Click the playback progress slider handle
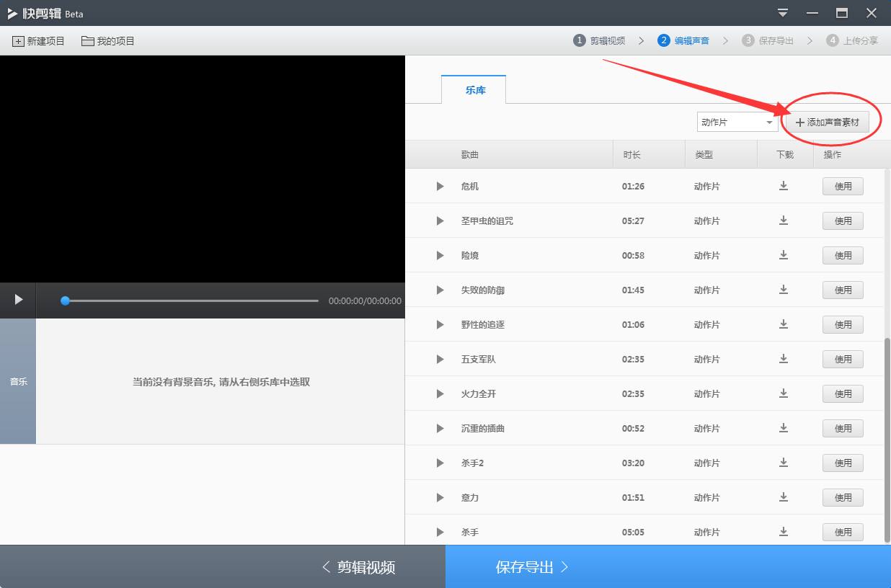891x588 pixels. pos(65,300)
